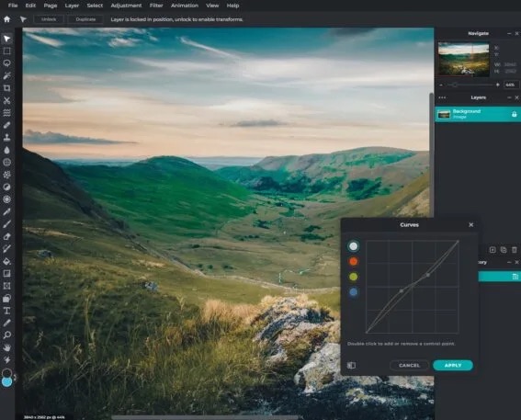The image size is (521, 420).
Task: Select the red channel in Curves
Action: tap(353, 261)
